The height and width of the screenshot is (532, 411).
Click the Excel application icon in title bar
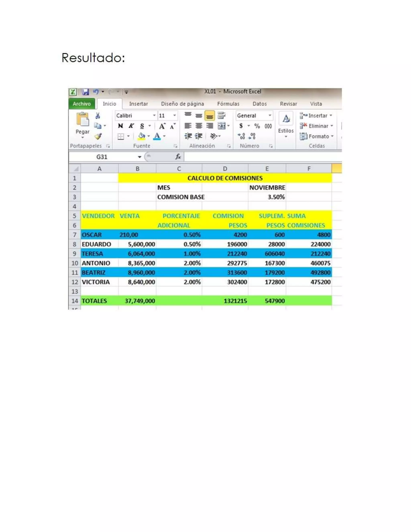pyautogui.click(x=73, y=92)
